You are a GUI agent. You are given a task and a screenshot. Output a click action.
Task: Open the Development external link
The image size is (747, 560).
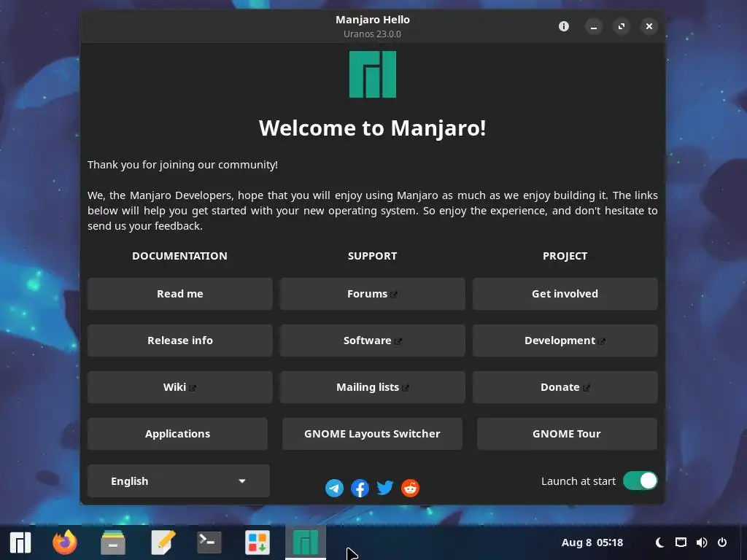565,341
